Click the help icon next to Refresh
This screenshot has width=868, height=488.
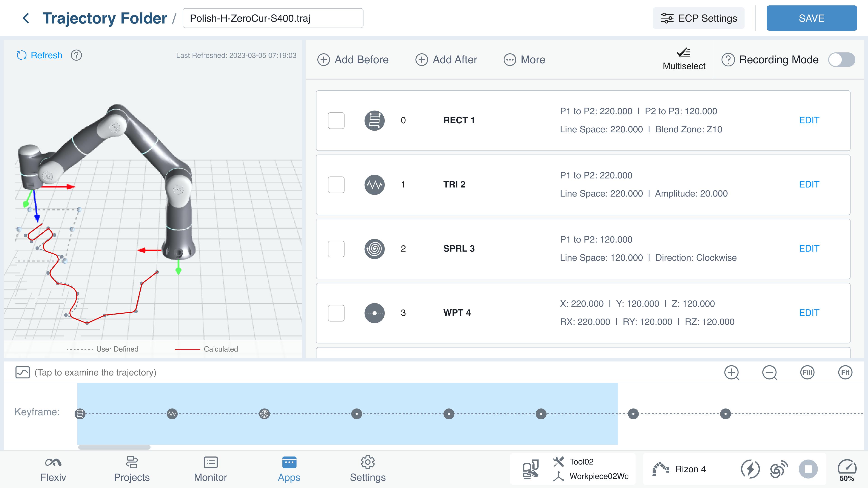pos(76,55)
